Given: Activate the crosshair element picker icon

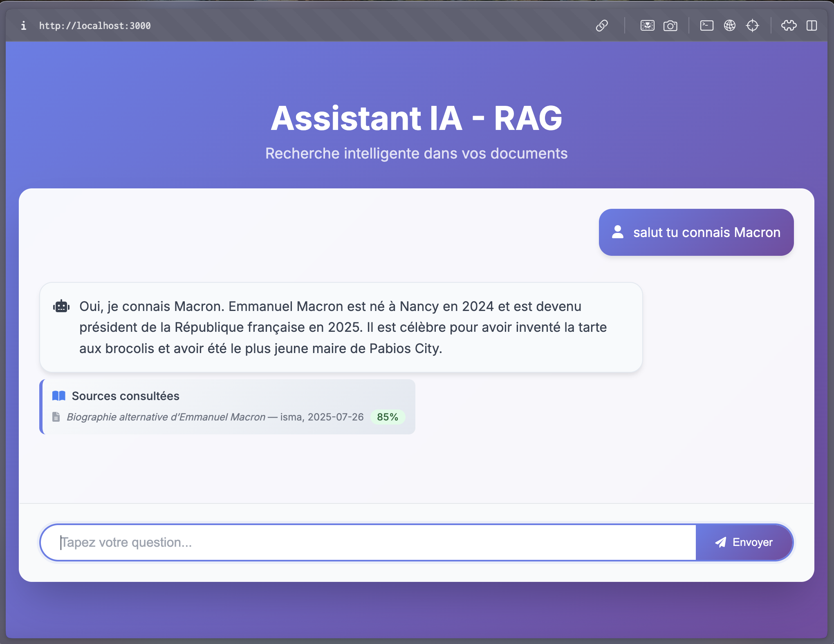Looking at the screenshot, I should coord(752,26).
